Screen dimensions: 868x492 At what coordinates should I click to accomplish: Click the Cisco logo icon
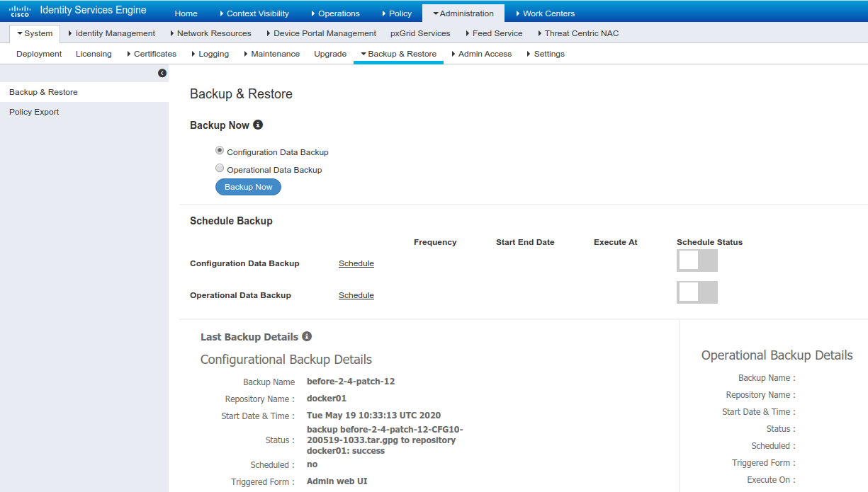(x=18, y=10)
